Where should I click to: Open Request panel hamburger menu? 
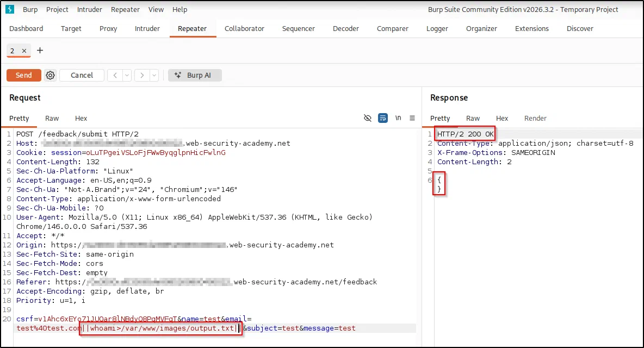[412, 118]
